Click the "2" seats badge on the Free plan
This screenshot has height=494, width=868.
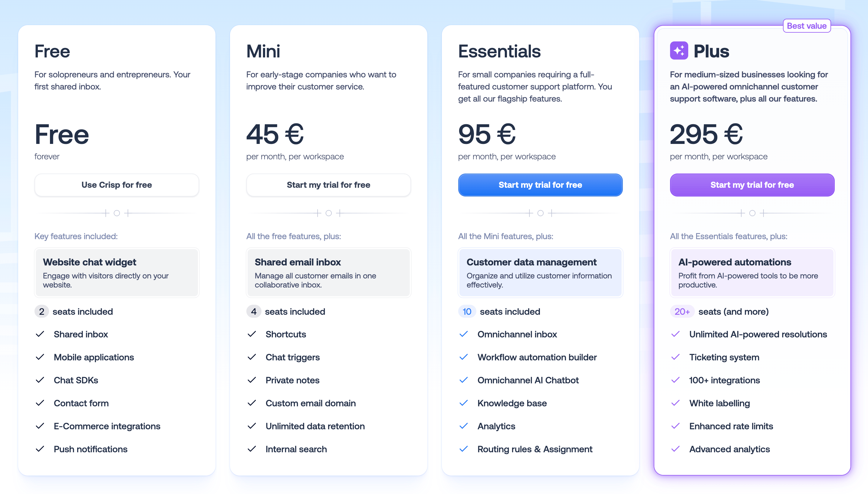(41, 311)
